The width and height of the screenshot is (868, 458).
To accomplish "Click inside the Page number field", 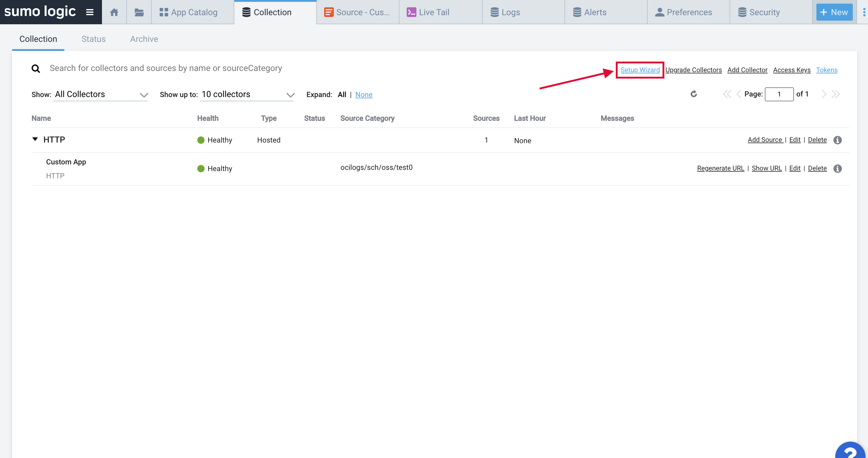I will [779, 94].
